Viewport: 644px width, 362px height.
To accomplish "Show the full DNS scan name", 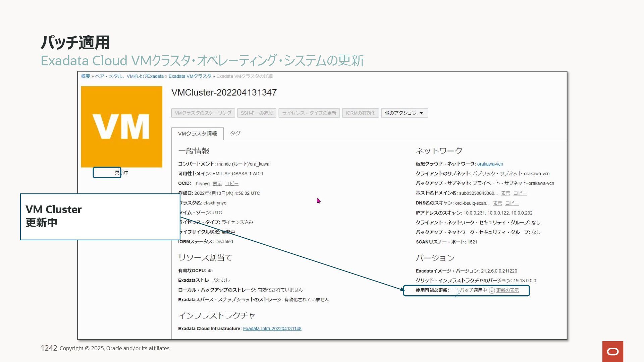I will [497, 203].
